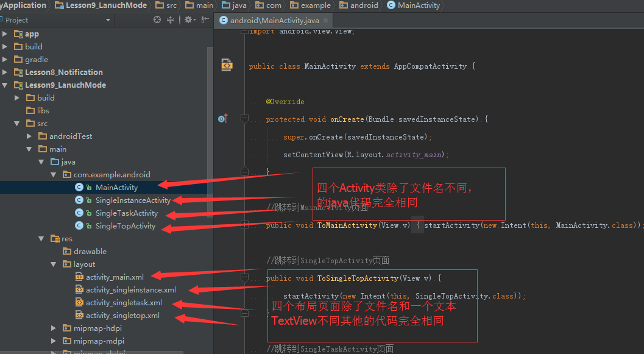Click the MainActivity breadcrumb item
This screenshot has height=354, width=644.
(x=418, y=5)
